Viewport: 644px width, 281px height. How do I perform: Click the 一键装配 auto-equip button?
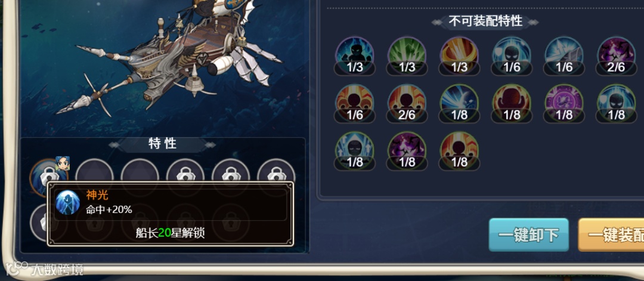coord(611,235)
